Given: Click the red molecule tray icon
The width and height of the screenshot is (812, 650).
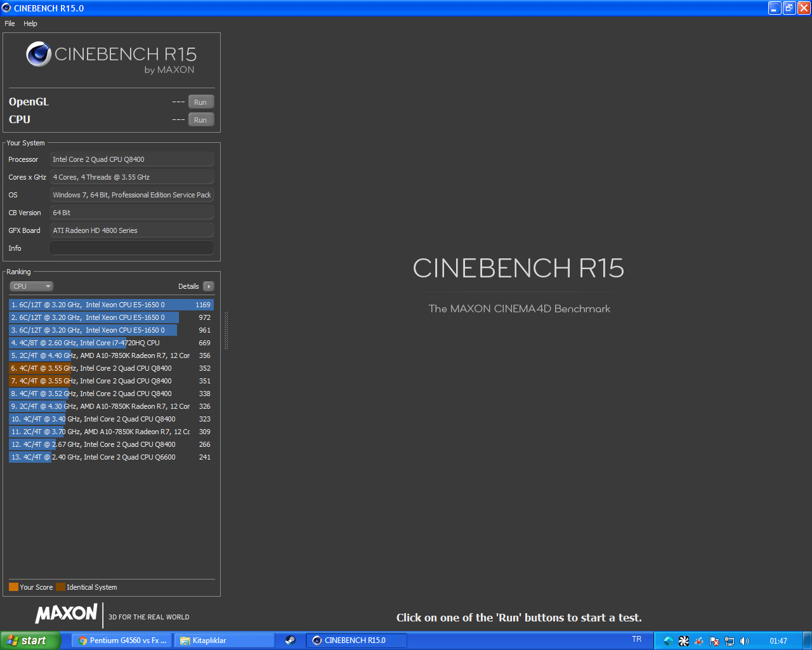Looking at the screenshot, I should (x=699, y=641).
